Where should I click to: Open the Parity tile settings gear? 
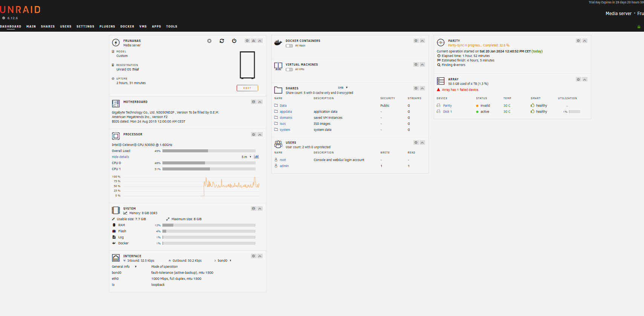pos(578,41)
